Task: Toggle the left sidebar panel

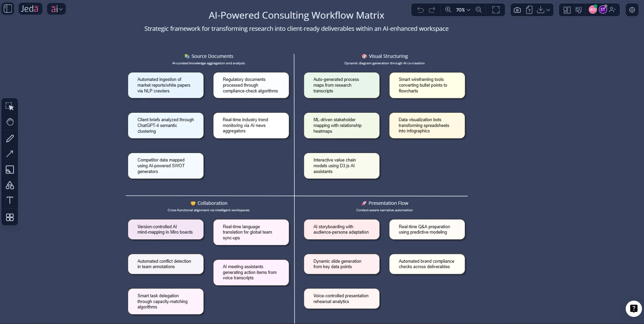Action: (x=7, y=8)
